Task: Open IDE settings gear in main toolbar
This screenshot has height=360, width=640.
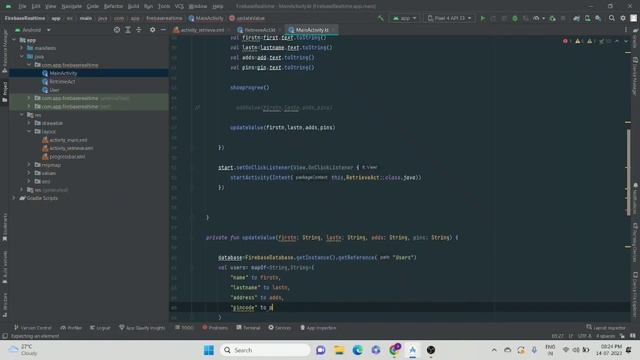Action: pos(622,18)
